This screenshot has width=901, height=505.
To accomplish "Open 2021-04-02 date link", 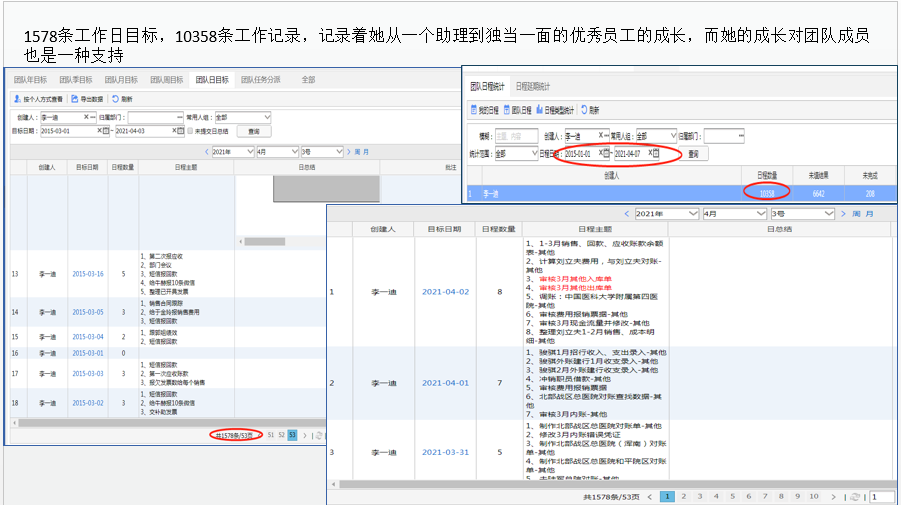I will (x=445, y=292).
